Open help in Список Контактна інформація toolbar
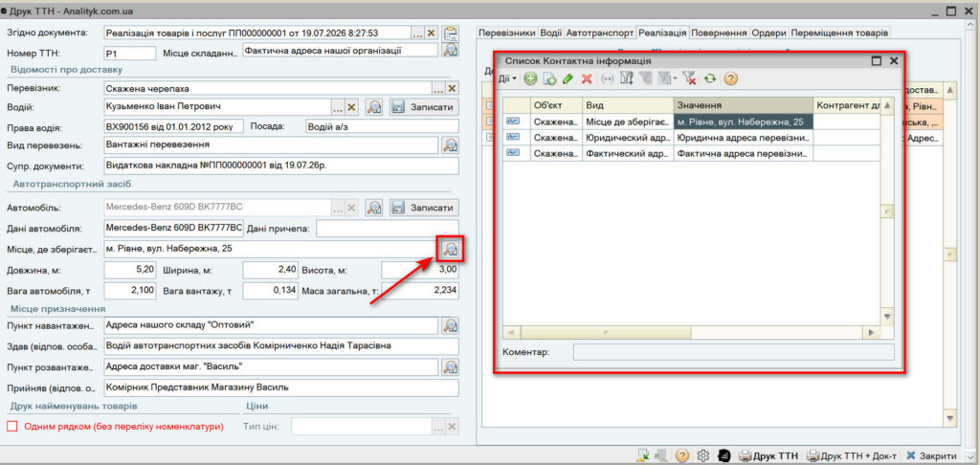Screen dimensions: 980x465 [730, 78]
